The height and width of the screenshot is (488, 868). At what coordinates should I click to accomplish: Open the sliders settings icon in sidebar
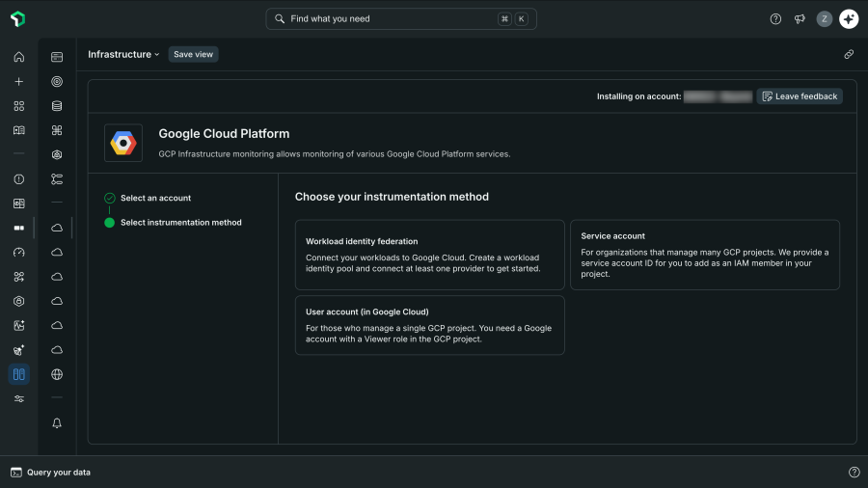(x=19, y=399)
